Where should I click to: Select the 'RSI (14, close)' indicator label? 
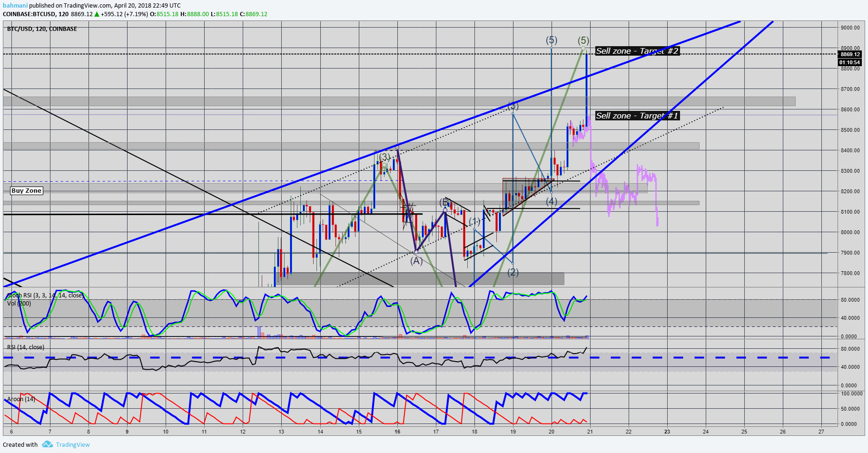tap(26, 347)
